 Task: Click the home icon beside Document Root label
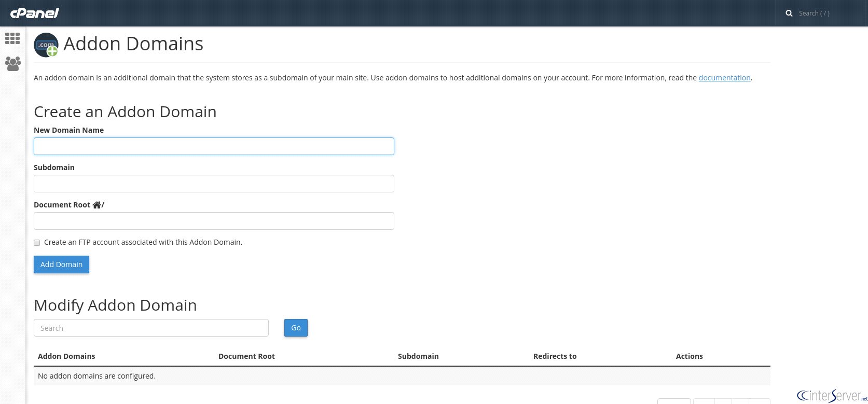97,205
